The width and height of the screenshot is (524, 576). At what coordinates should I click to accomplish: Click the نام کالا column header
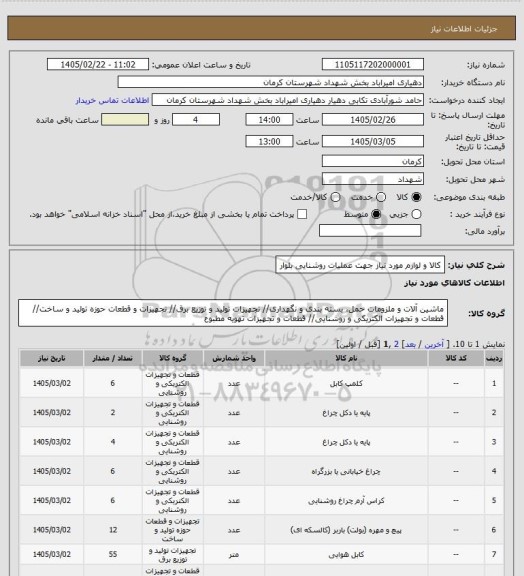coord(346,358)
